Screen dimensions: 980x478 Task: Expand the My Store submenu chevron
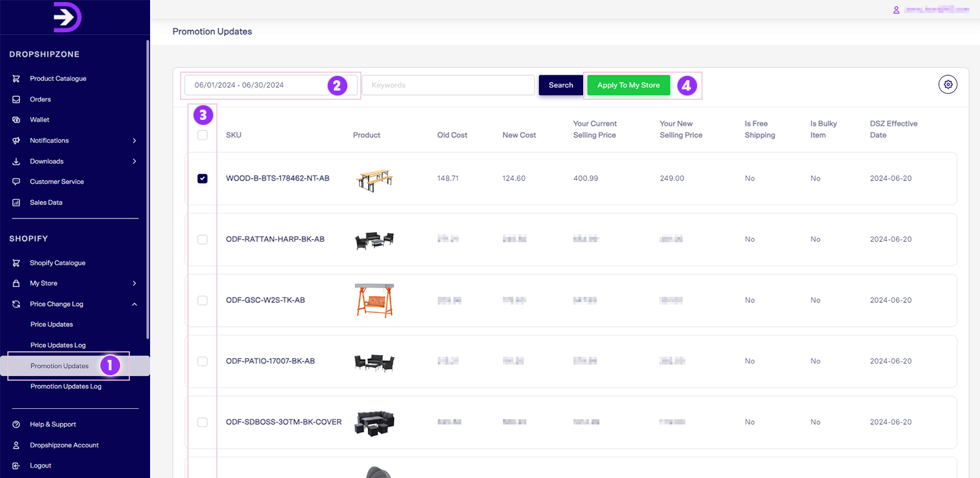134,283
